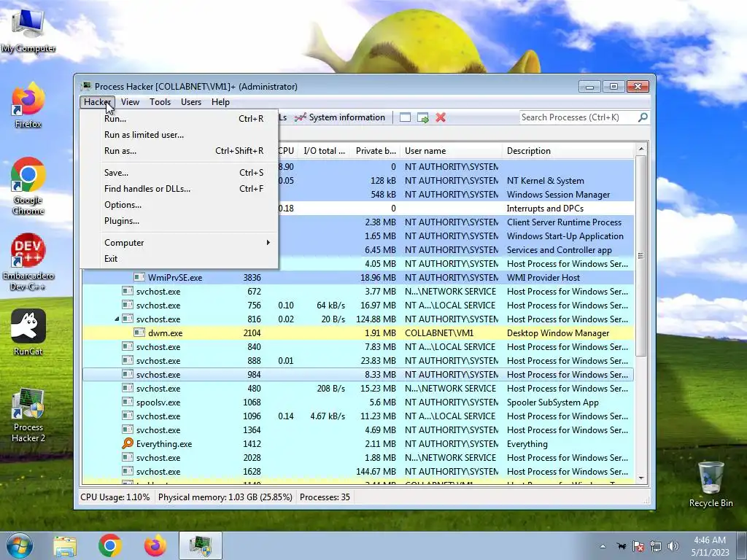
Task: Click the dwm.exe process icon
Action: pyautogui.click(x=139, y=332)
